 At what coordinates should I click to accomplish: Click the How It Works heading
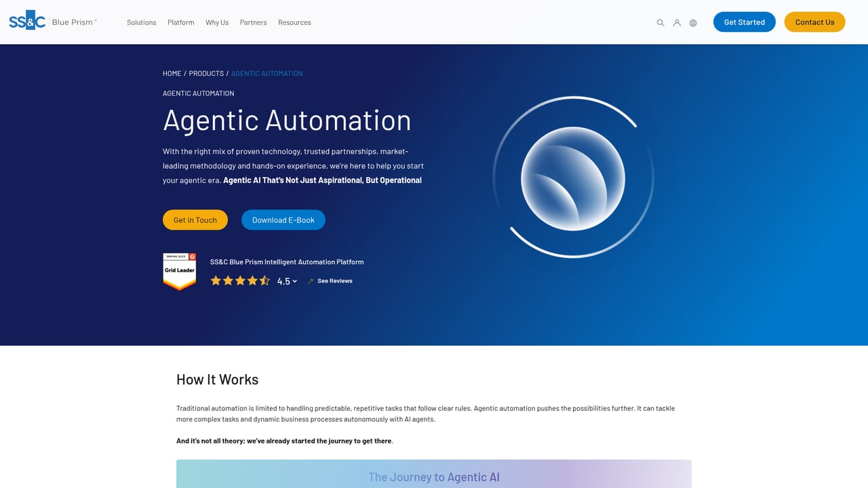[x=218, y=380]
